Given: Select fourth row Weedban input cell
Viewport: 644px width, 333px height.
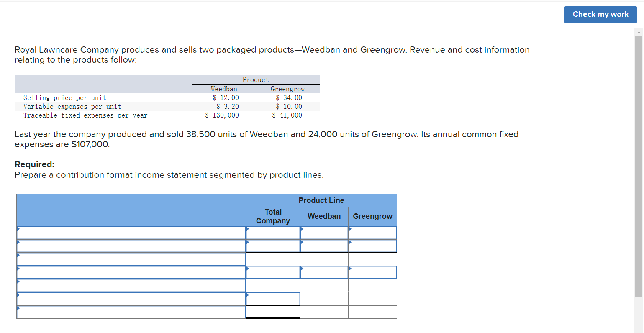Looking at the screenshot, I should point(324,272).
